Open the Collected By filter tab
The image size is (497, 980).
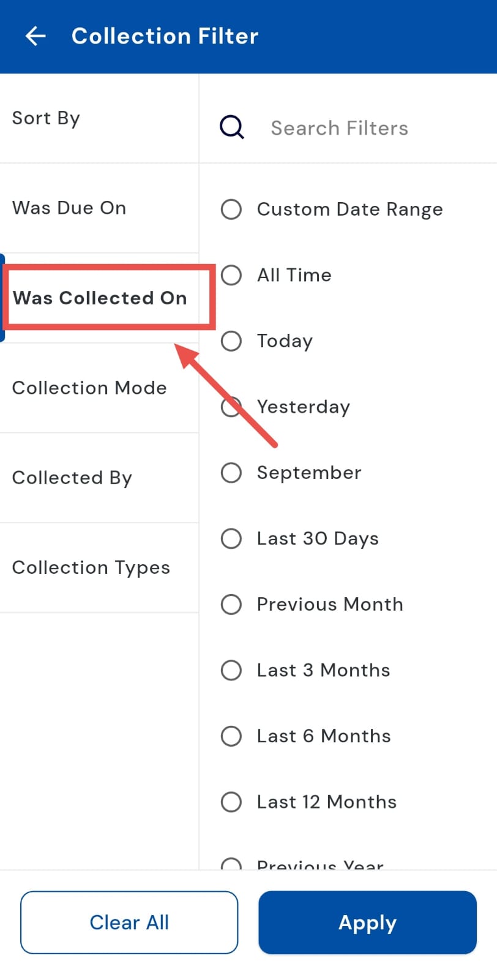tap(72, 478)
